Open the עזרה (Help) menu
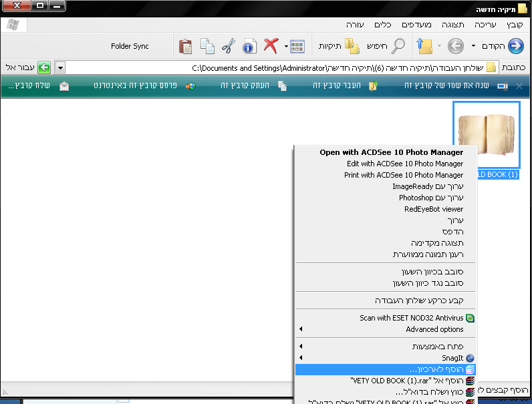Screen dimensions: 532x404 coord(355,25)
